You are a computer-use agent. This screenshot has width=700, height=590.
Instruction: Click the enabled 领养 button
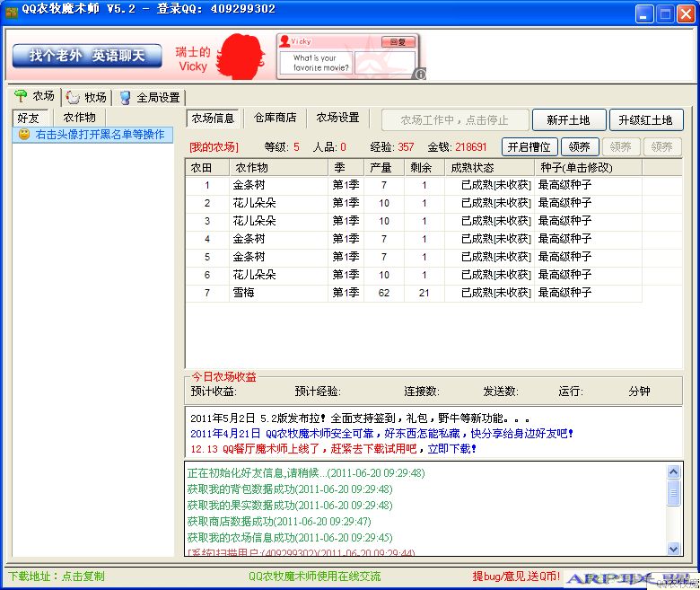click(580, 147)
